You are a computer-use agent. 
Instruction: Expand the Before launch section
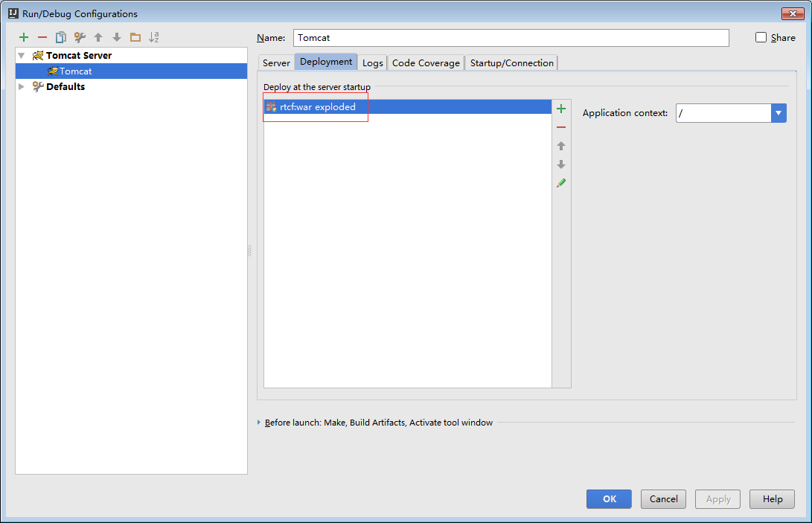pos(259,423)
